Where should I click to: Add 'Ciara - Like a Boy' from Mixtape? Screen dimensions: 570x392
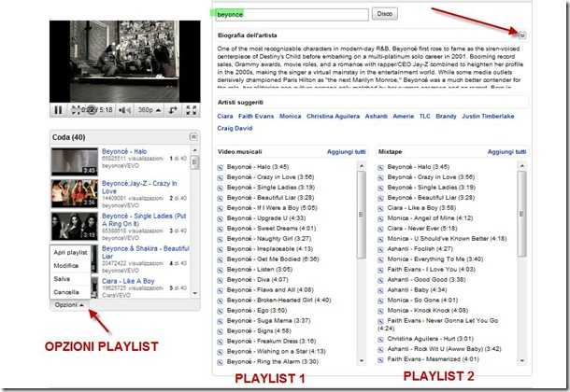pos(380,208)
